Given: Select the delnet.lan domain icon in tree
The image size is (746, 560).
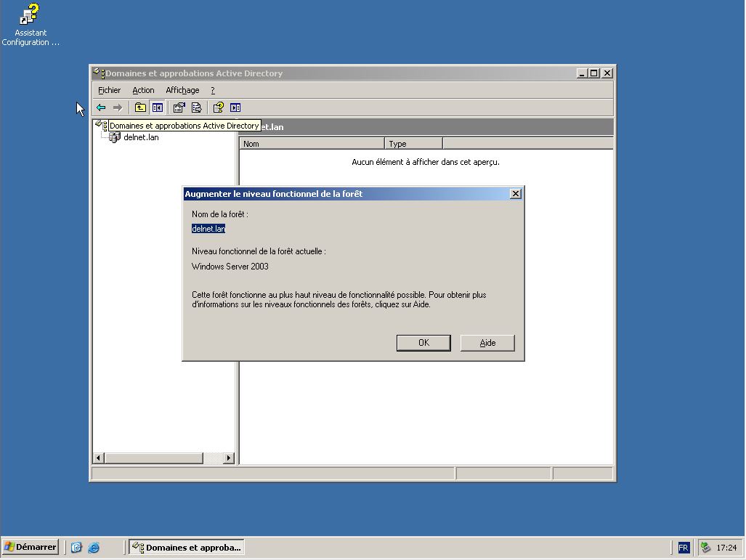Looking at the screenshot, I should tap(114, 137).
